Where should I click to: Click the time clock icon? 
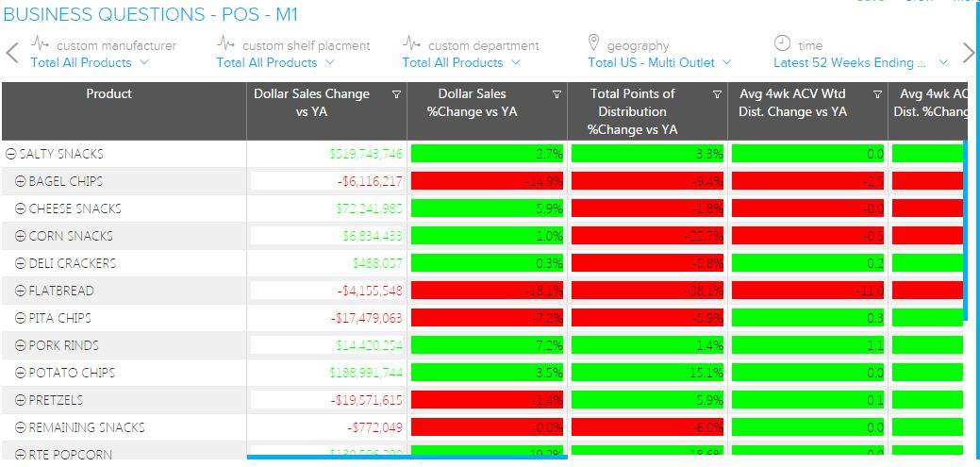tap(782, 43)
